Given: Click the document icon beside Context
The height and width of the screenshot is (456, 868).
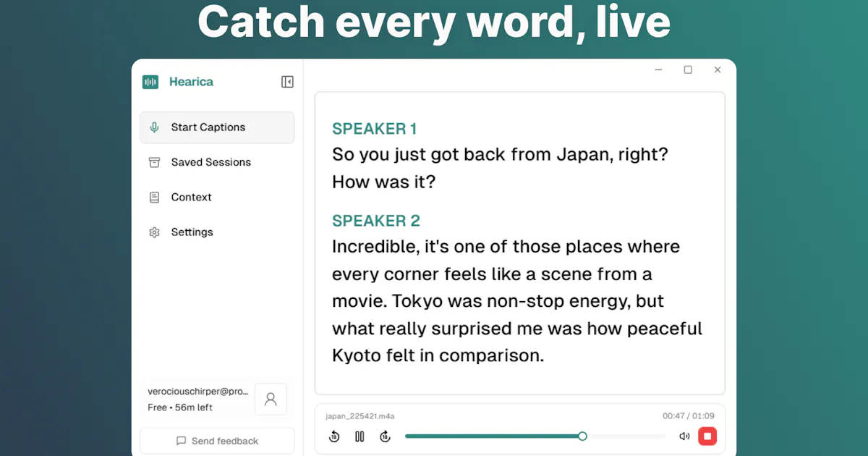Looking at the screenshot, I should pos(154,197).
